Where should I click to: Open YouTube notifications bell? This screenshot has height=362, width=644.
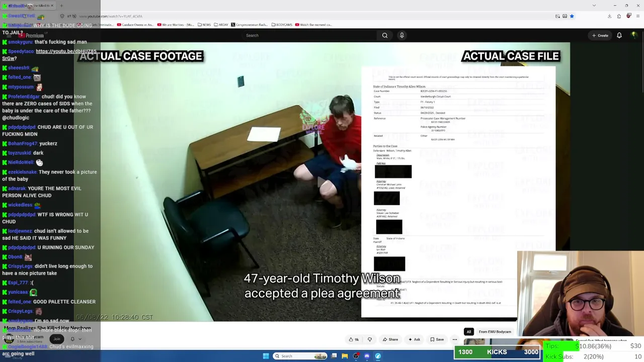[619, 35]
